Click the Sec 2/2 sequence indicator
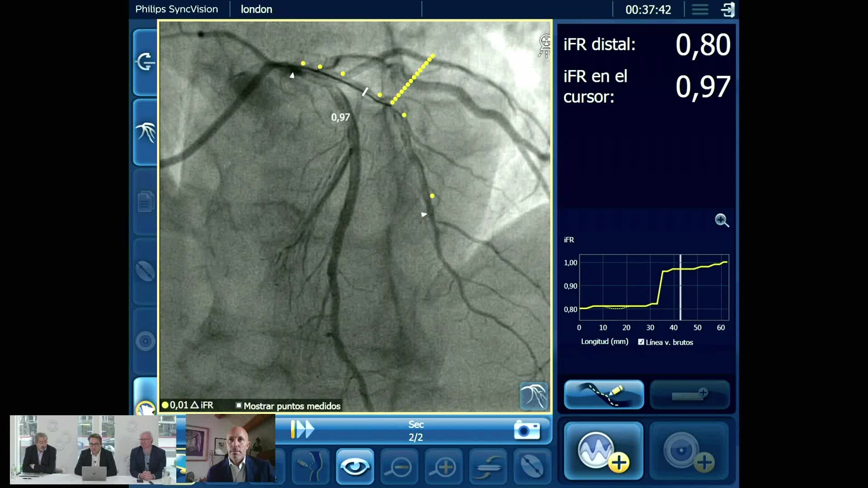This screenshot has height=488, width=868. coord(415,431)
